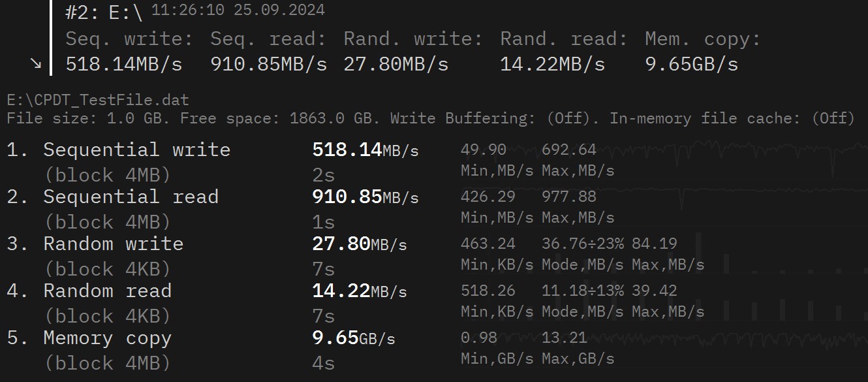Select the "5. Memory copy" test row
Image resolution: width=868 pixels, height=382 pixels.
107,338
